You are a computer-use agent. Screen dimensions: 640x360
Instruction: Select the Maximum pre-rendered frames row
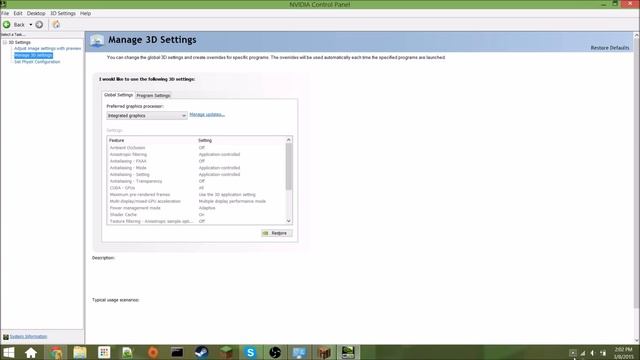[196, 195]
